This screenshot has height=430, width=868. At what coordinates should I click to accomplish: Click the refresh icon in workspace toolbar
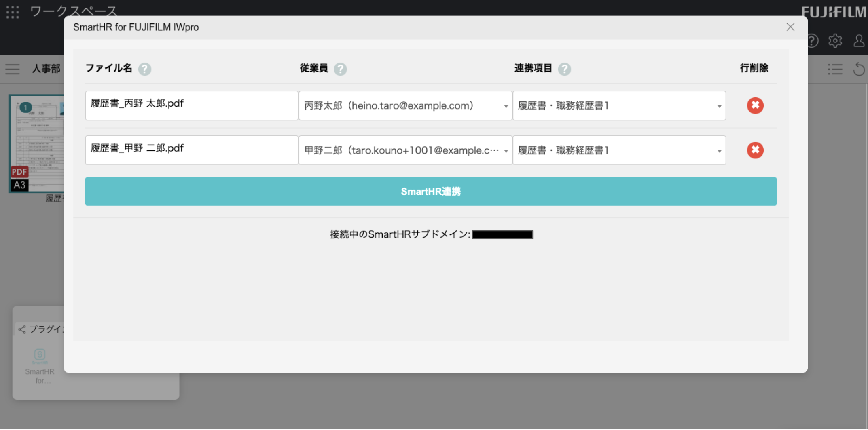859,69
